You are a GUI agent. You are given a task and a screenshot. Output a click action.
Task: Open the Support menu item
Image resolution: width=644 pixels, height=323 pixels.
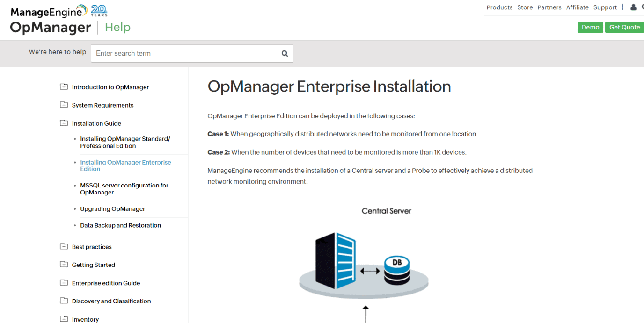pos(605,7)
